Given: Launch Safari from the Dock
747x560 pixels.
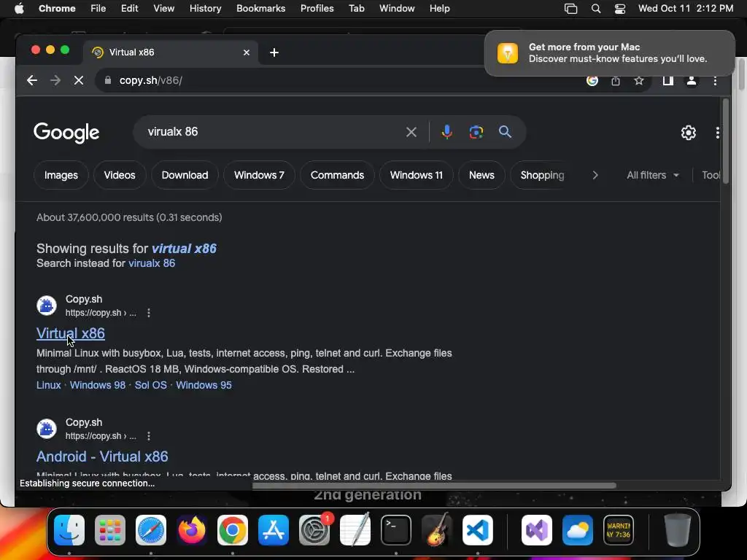Looking at the screenshot, I should tap(151, 530).
